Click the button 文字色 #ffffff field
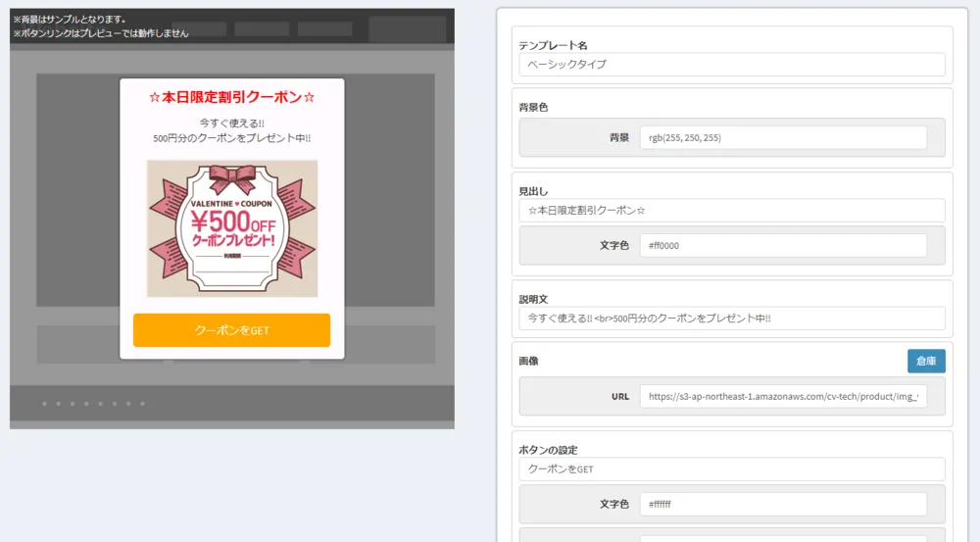The image size is (980, 542). 782,505
